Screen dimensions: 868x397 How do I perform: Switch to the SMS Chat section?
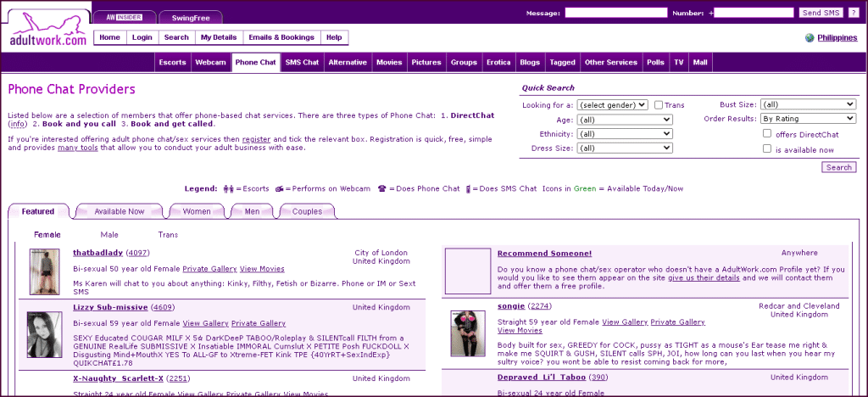(x=302, y=63)
